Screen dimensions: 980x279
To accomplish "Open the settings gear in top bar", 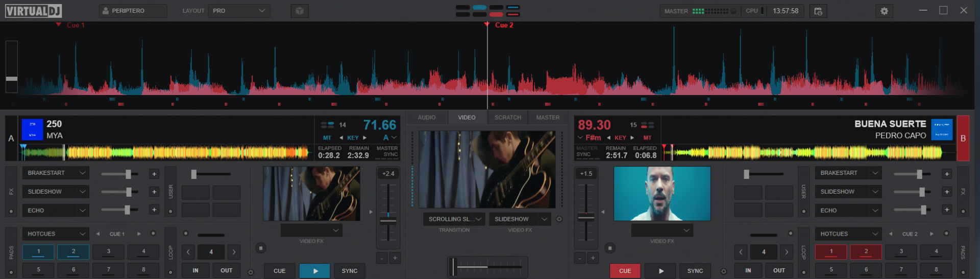I will click(884, 11).
